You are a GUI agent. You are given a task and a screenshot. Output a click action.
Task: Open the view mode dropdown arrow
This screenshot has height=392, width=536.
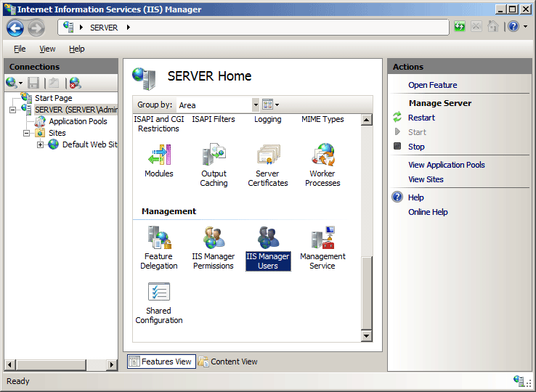click(277, 105)
